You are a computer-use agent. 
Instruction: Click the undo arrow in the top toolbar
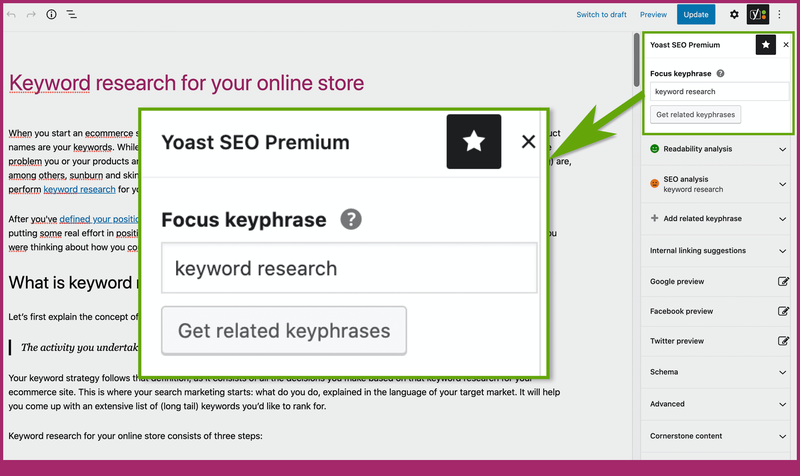[x=12, y=15]
